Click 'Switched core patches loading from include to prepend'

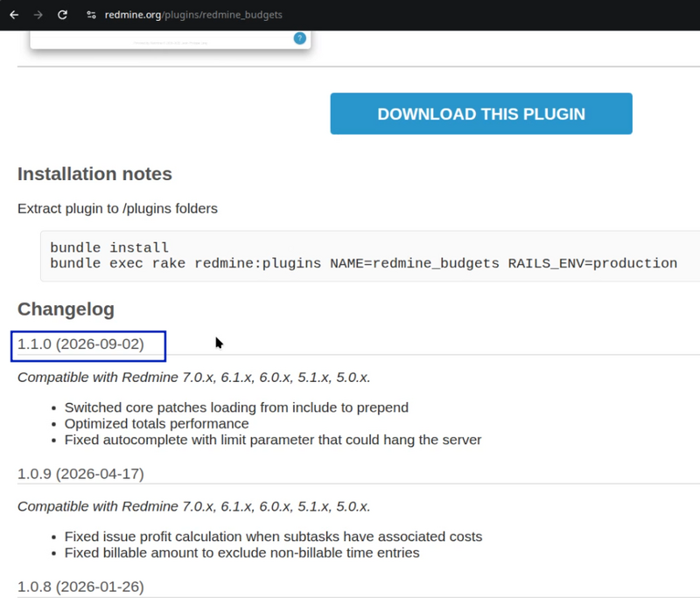[236, 407]
